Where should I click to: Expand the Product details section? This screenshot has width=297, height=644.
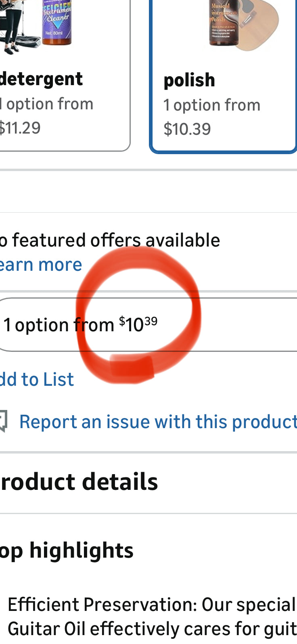click(79, 481)
